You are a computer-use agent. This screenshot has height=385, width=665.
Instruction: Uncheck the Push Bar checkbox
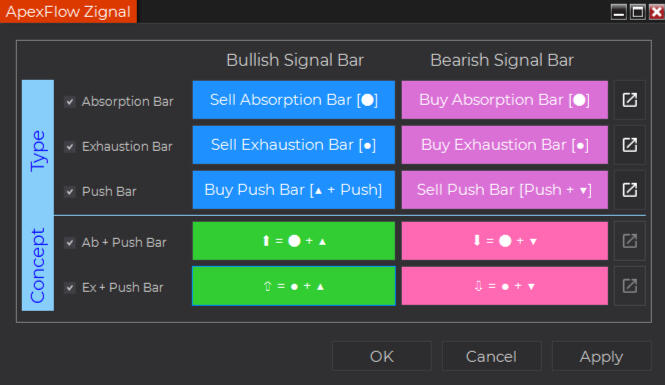coord(70,192)
